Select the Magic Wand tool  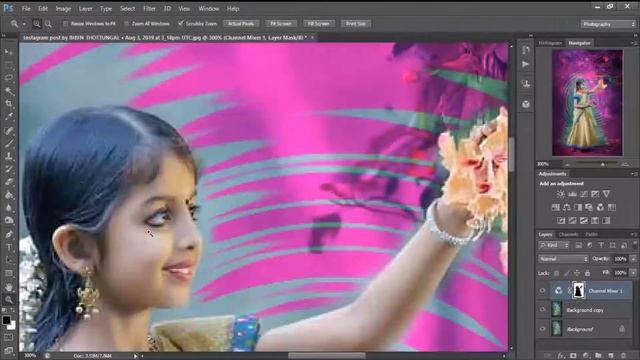click(x=9, y=91)
